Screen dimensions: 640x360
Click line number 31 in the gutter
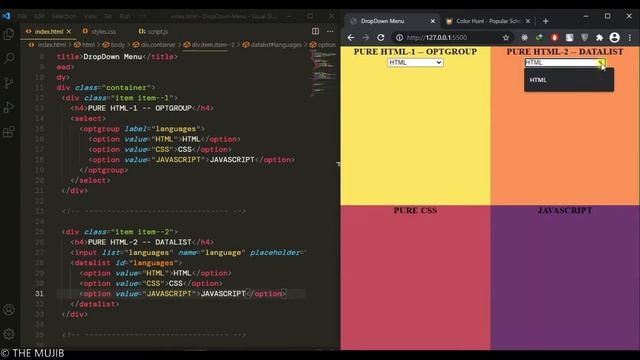(x=39, y=293)
